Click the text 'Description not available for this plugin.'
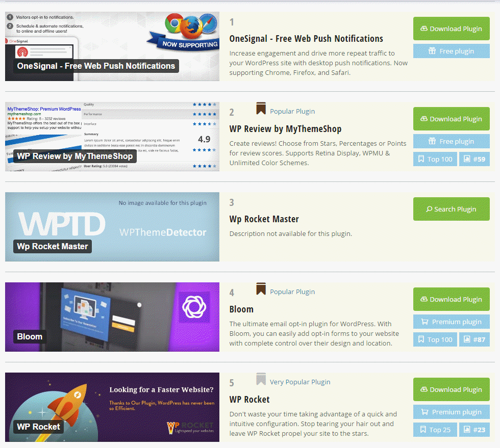This screenshot has width=500, height=448. pos(290,233)
